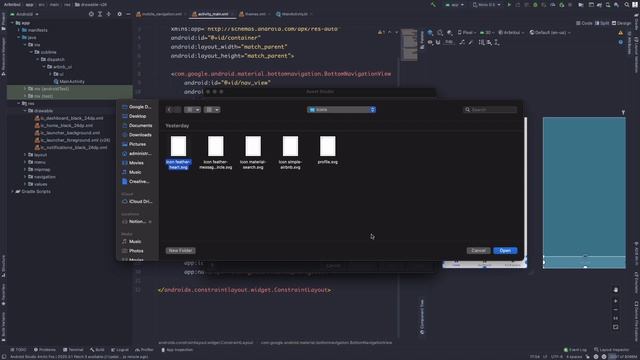Click the Make Project hammer icon

pyautogui.click(x=433, y=5)
